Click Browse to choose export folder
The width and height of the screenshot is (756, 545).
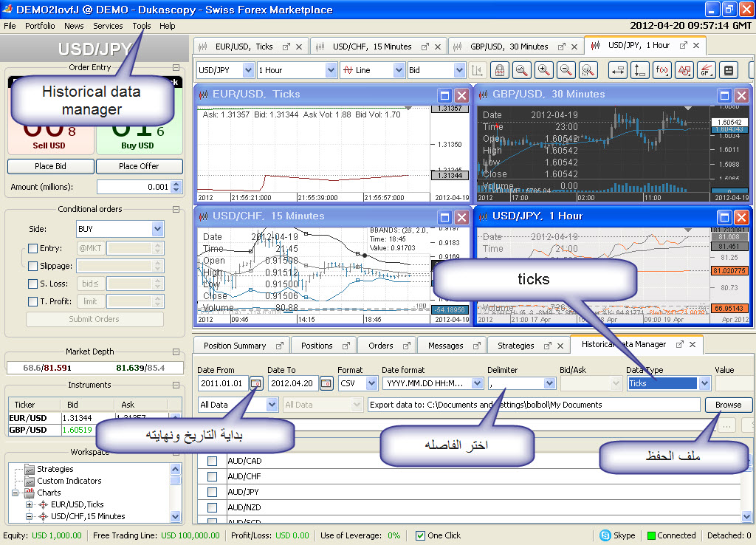click(728, 405)
